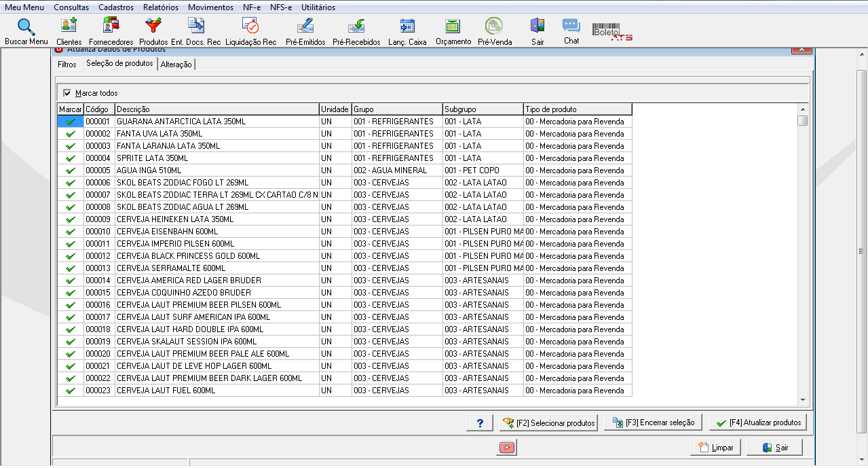This screenshot has height=468, width=868.
Task: Click cell 002 - AGUA MINERAL
Action: tap(397, 170)
